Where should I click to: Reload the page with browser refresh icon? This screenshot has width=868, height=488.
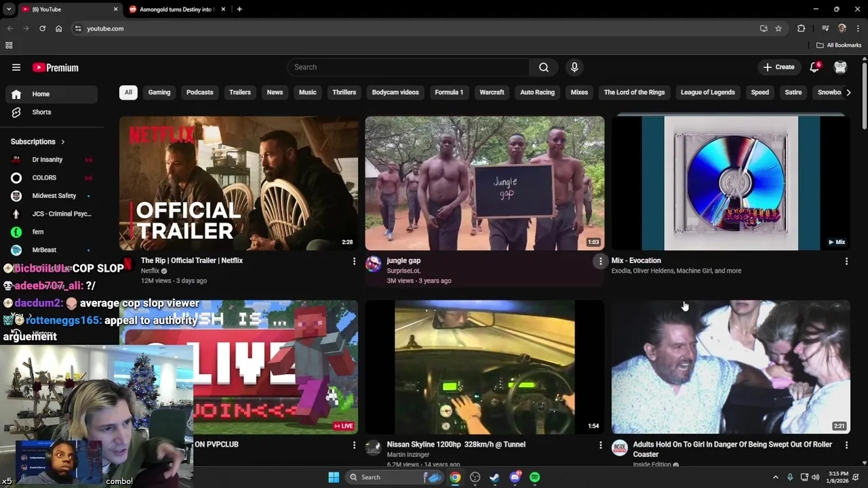point(42,28)
